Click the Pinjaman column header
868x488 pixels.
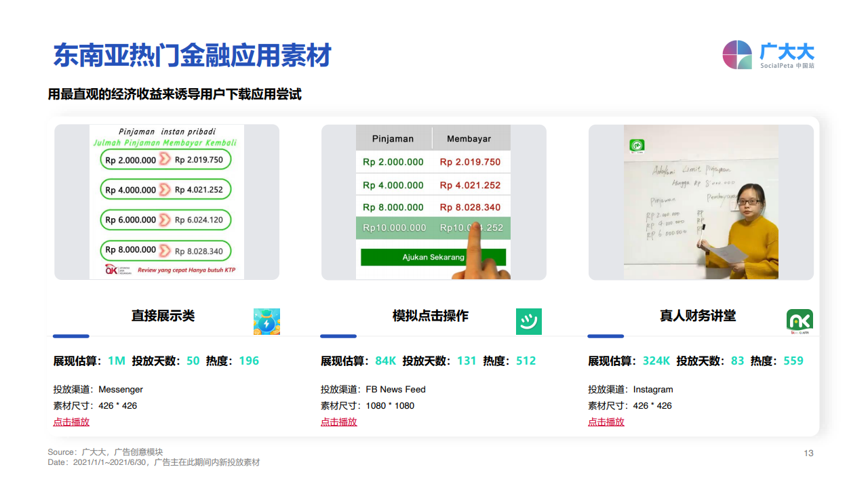point(393,138)
